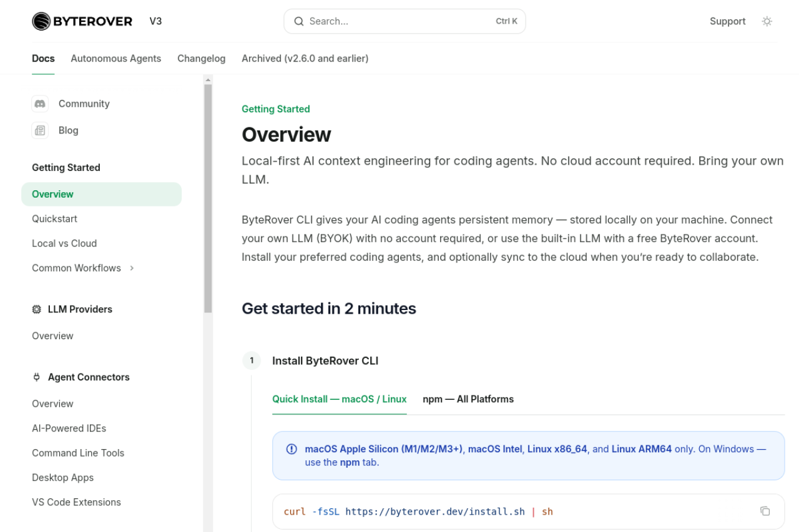Switch to the Docs tab
The image size is (799, 532).
click(x=43, y=59)
